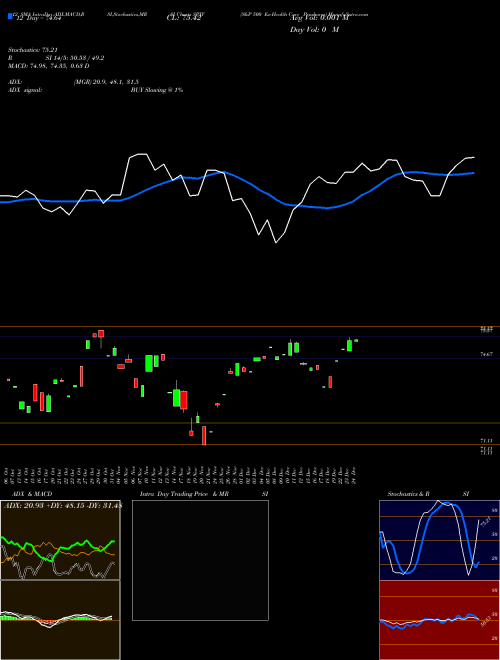Click the 71.11 price level label
The image size is (500, 660).
(487, 441)
